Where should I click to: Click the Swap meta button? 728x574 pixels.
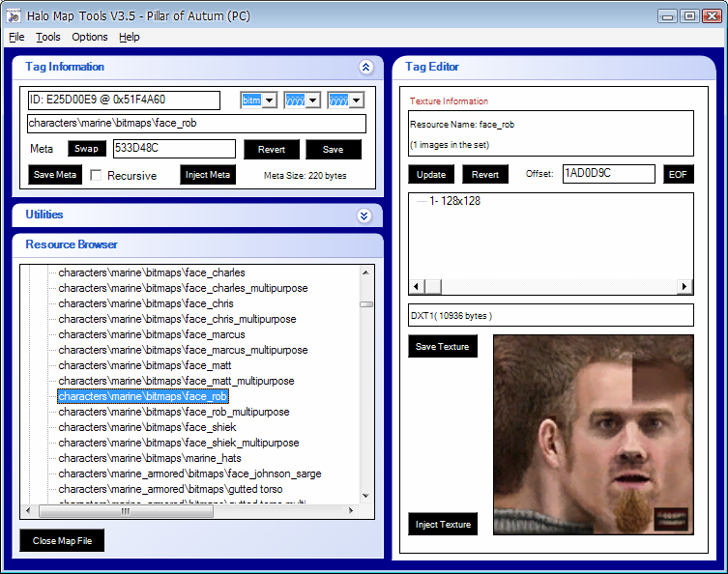87,149
